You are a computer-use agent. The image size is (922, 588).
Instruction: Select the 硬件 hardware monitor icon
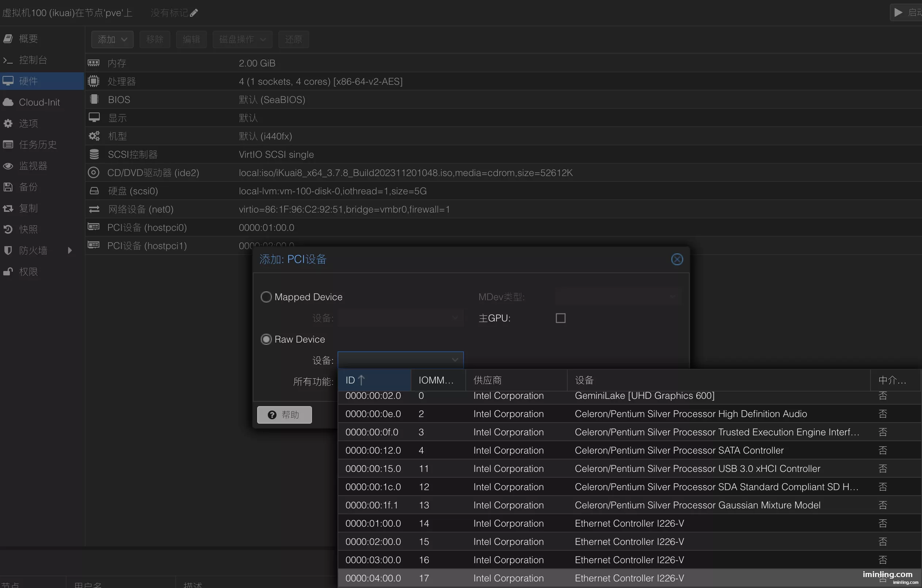click(8, 81)
